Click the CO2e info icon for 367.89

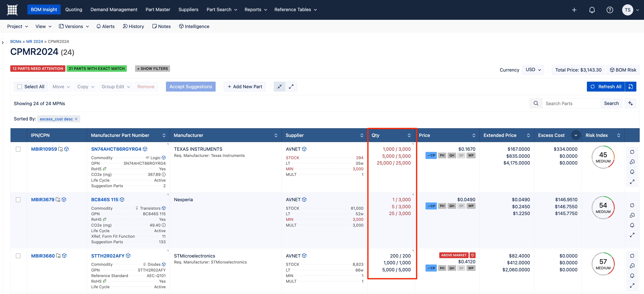coord(164,174)
